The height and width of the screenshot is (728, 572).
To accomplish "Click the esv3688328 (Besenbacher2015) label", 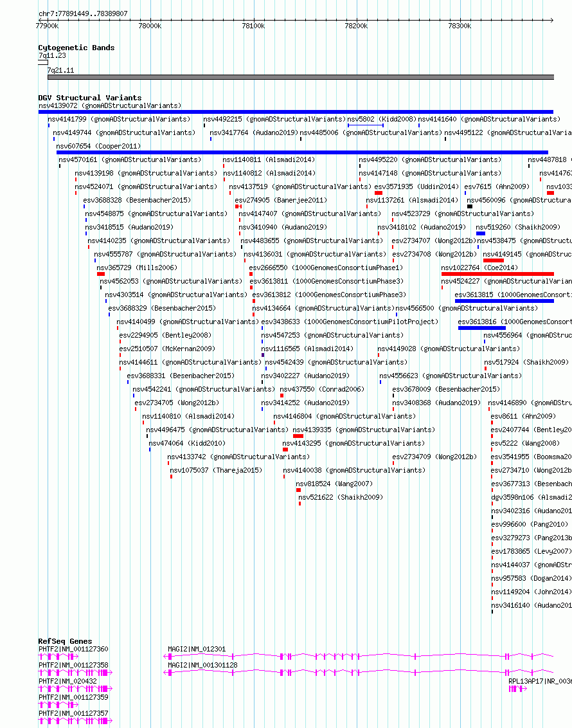I will click(x=137, y=200).
